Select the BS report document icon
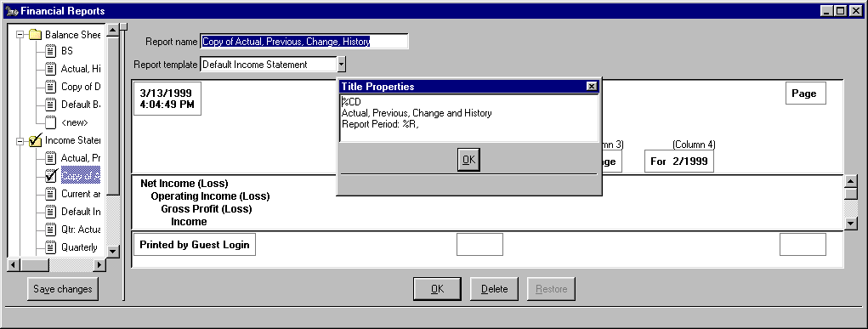The height and width of the screenshot is (329, 868). click(x=51, y=51)
